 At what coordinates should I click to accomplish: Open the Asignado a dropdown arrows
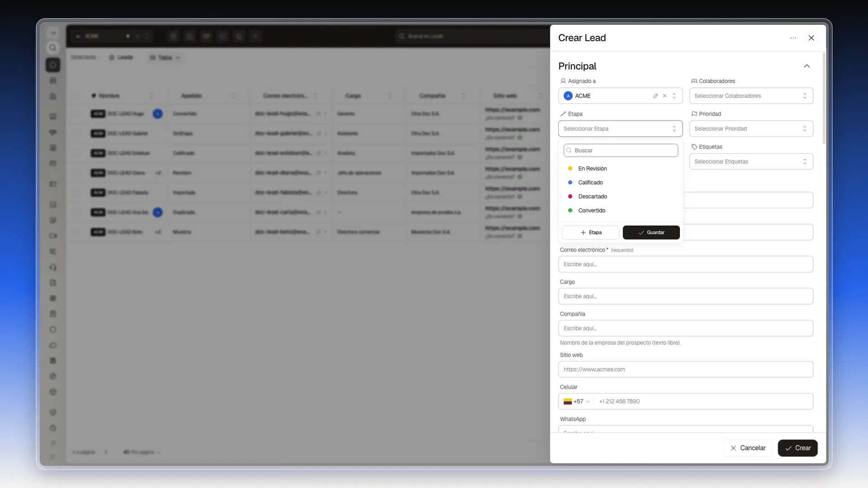point(674,96)
